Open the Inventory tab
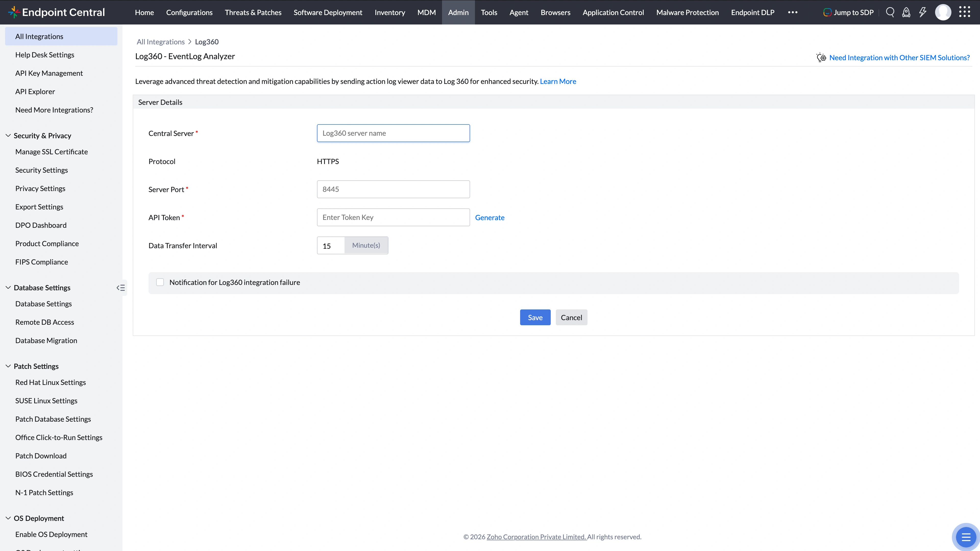The width and height of the screenshot is (980, 551). tap(389, 12)
